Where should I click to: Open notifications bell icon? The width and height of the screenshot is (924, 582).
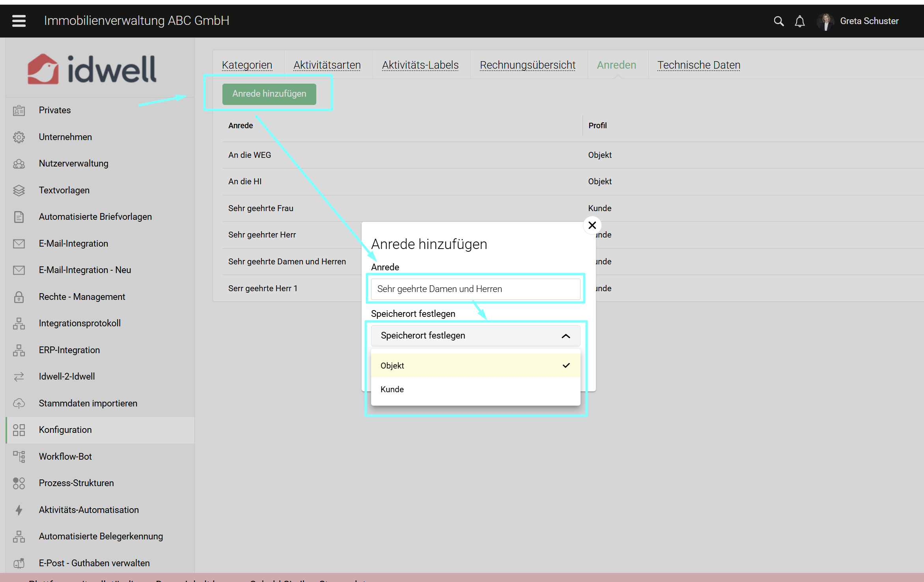[x=800, y=21]
